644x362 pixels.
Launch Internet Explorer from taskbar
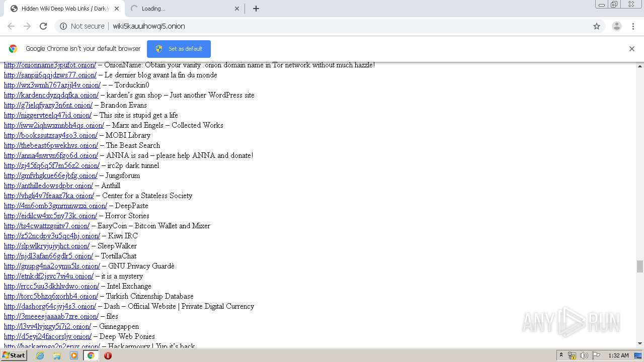coord(40,355)
